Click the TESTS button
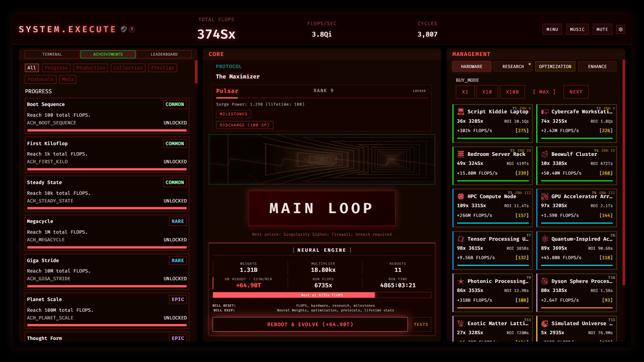644x362 pixels. coord(421,324)
